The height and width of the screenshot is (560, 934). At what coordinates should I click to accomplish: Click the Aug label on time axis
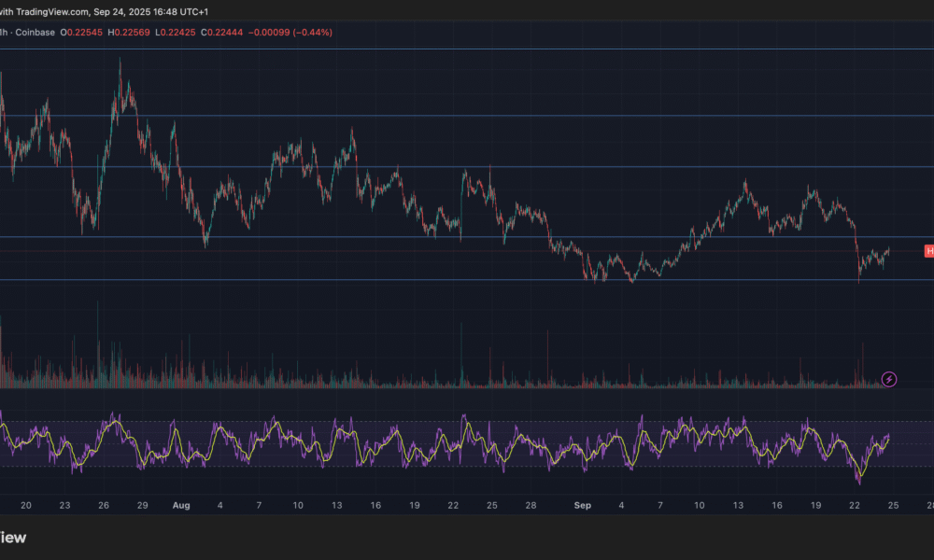(181, 505)
